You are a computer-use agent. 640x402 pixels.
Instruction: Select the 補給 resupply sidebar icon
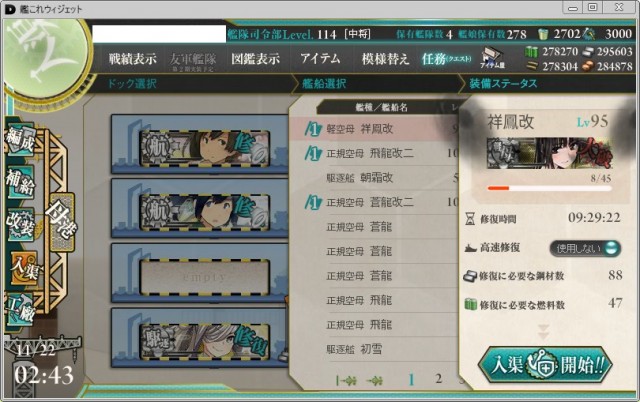click(20, 182)
